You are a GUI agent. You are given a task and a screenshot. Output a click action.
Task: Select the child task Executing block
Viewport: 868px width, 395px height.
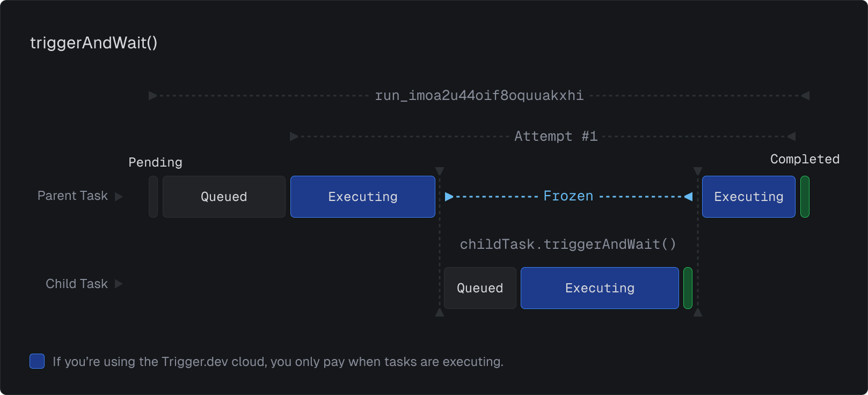[600, 288]
